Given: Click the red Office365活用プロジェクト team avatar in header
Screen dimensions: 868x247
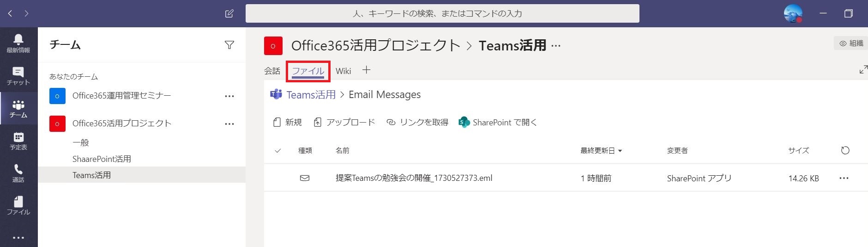Looking at the screenshot, I should (273, 46).
